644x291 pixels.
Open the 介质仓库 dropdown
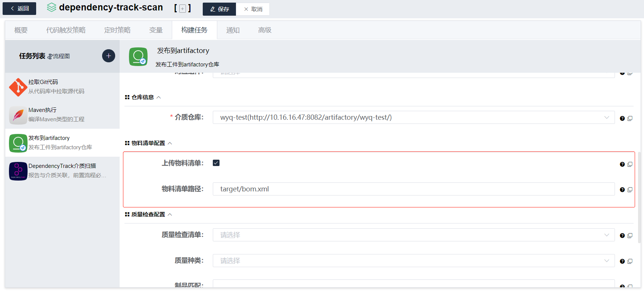[x=414, y=117]
